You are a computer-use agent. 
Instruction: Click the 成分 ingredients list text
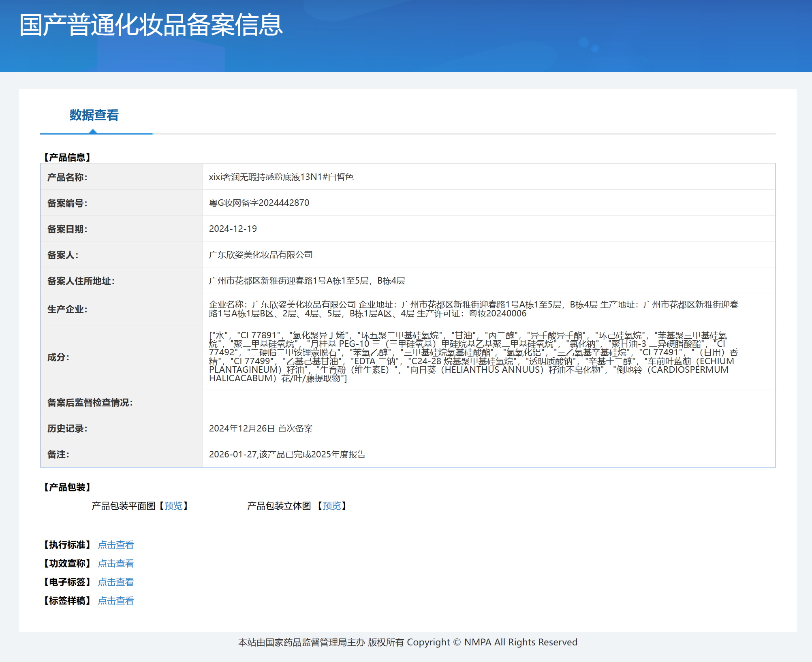click(x=474, y=357)
